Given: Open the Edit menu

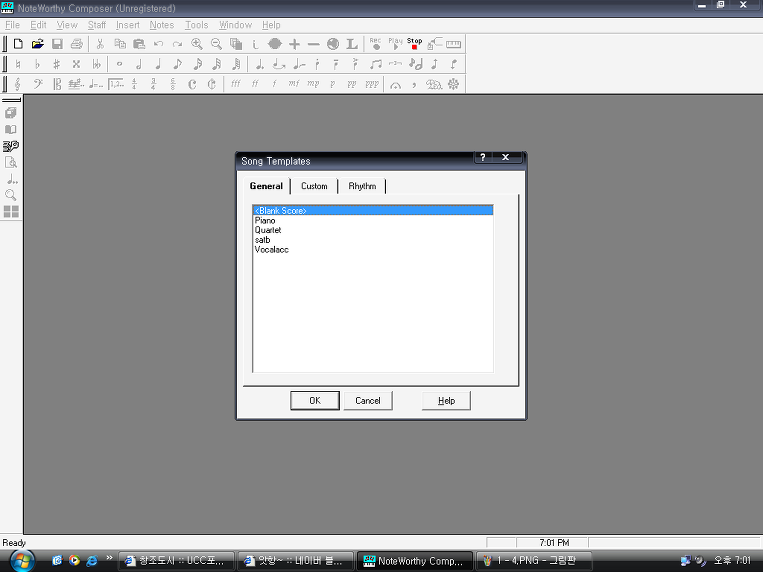Looking at the screenshot, I should [x=38, y=25].
